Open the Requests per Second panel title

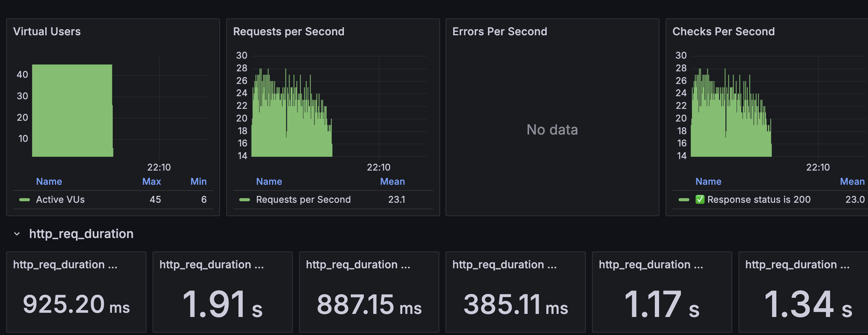[289, 31]
